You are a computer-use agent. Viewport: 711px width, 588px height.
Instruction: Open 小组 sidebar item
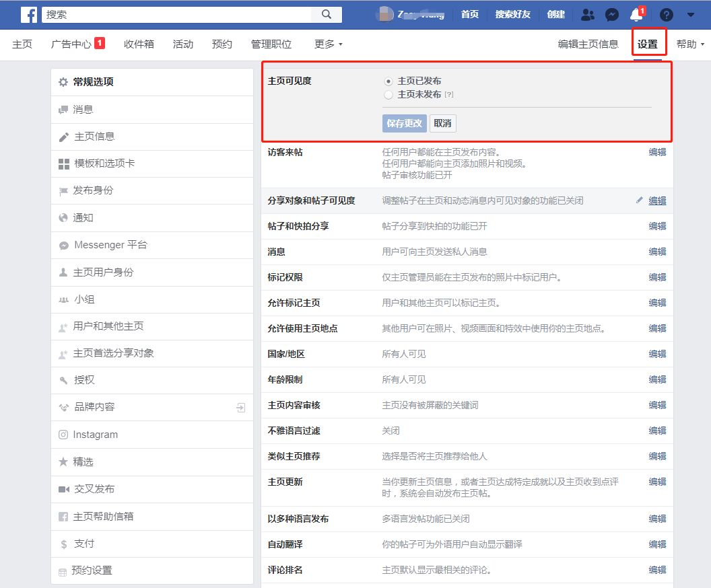click(152, 299)
